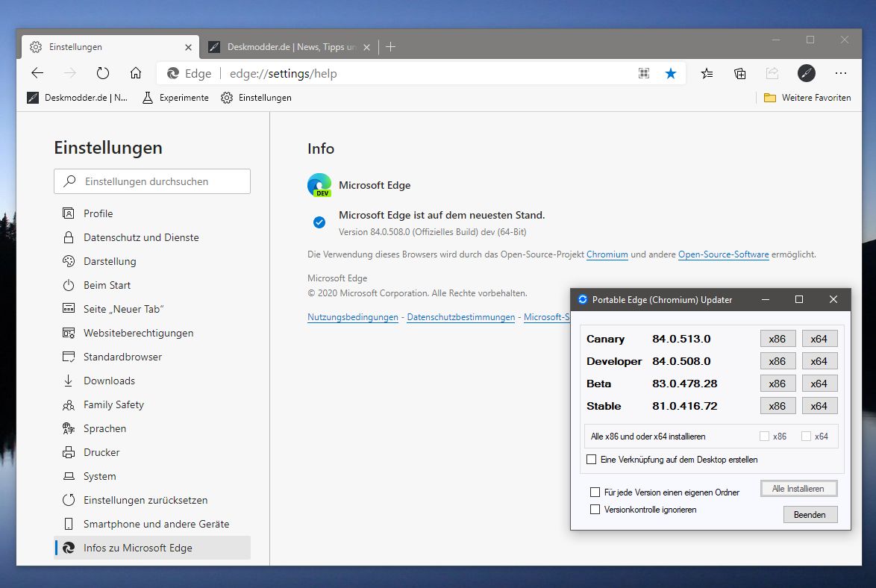Viewport: 876px width, 588px height.
Task: Open the three-dot Settings and more menu
Action: click(x=840, y=73)
